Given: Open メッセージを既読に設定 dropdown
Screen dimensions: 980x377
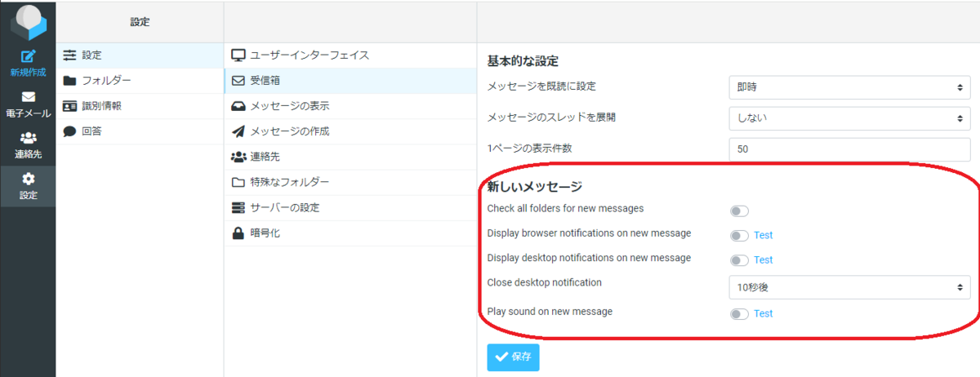Looking at the screenshot, I should tap(849, 86).
